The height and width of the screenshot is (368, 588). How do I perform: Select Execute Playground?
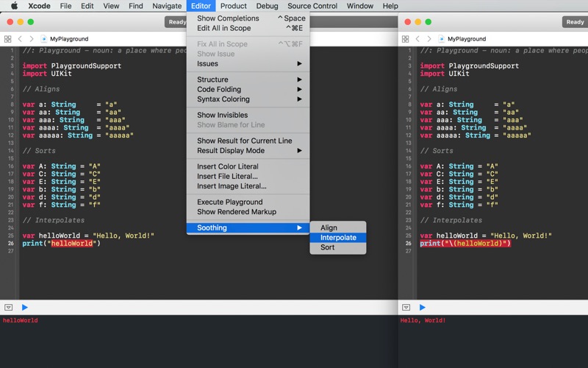pos(248,202)
